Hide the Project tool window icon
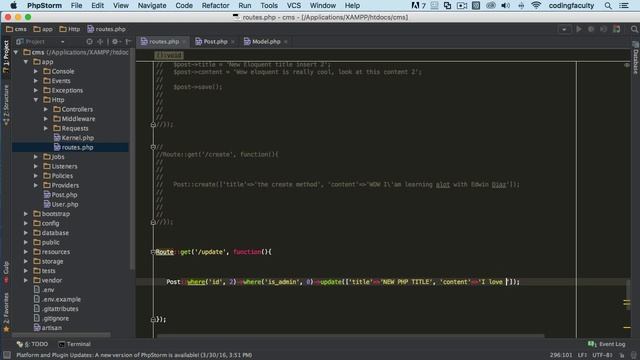 (128, 42)
